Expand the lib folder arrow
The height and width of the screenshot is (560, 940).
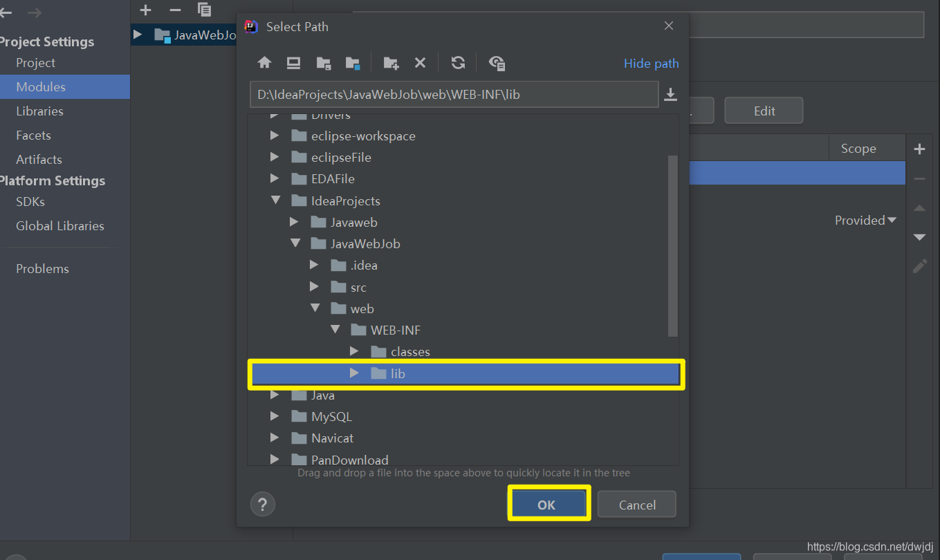coord(354,373)
